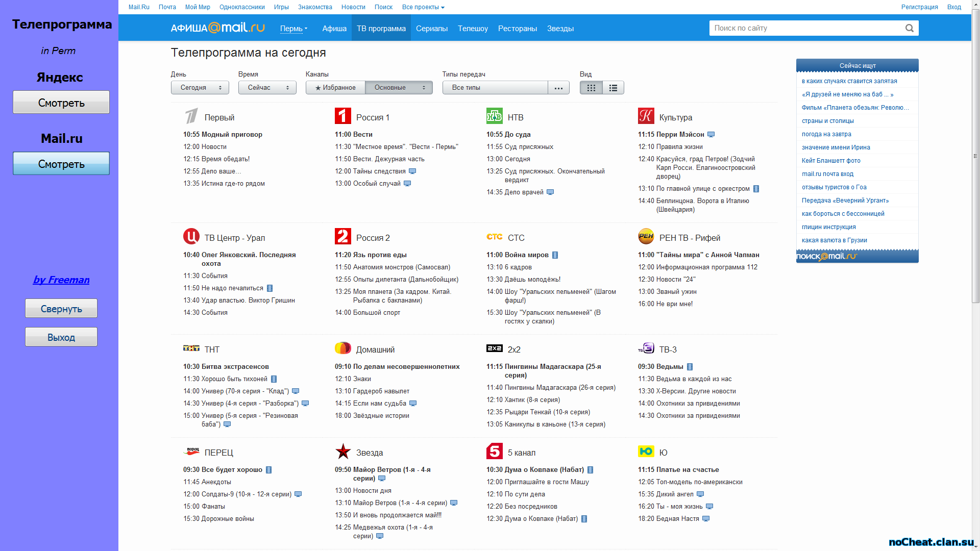This screenshot has width=980, height=551.
Task: Open more program types with ellipsis button
Action: coord(559,88)
